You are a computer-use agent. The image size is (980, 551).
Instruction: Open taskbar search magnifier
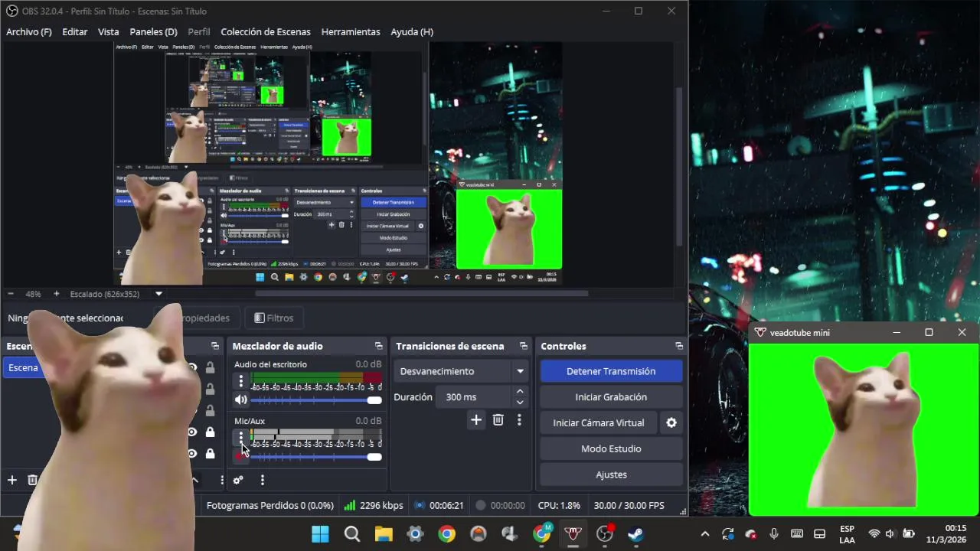coord(351,534)
